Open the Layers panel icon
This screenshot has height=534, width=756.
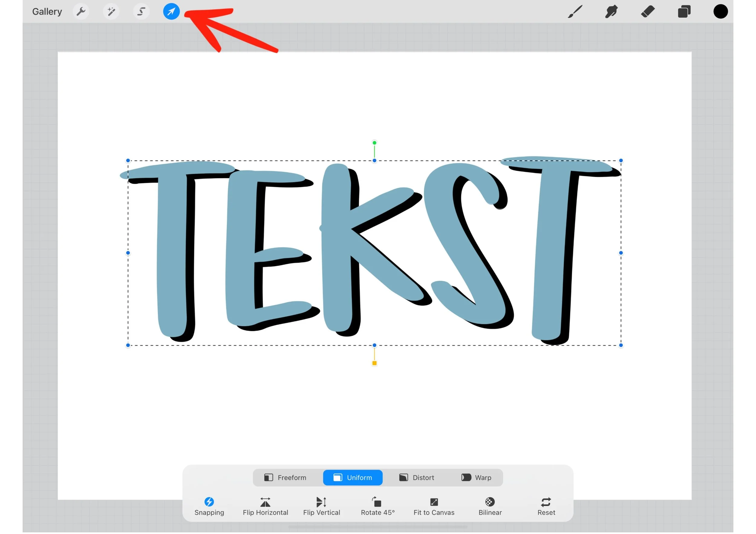pos(684,12)
